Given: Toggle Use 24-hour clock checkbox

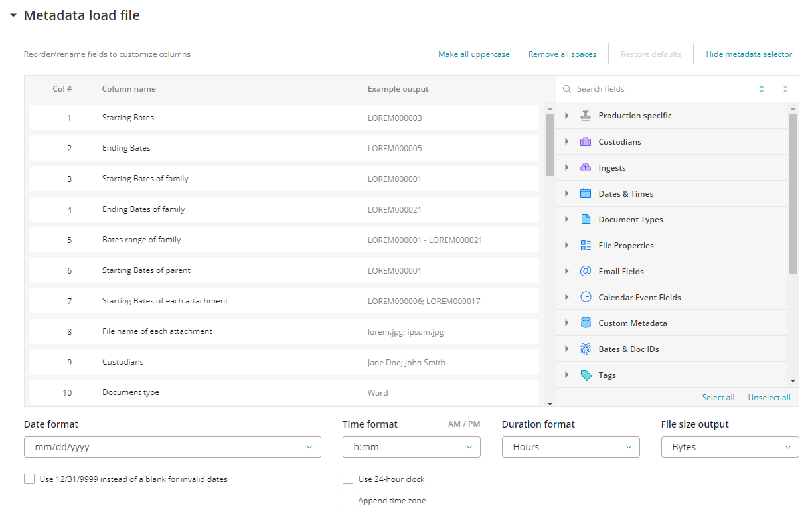Looking at the screenshot, I should tap(348, 479).
